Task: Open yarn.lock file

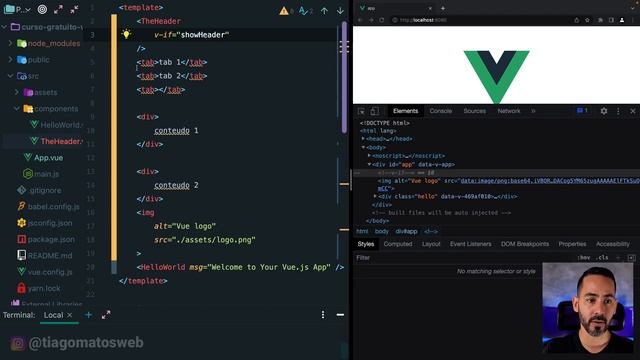Action: (x=39, y=288)
